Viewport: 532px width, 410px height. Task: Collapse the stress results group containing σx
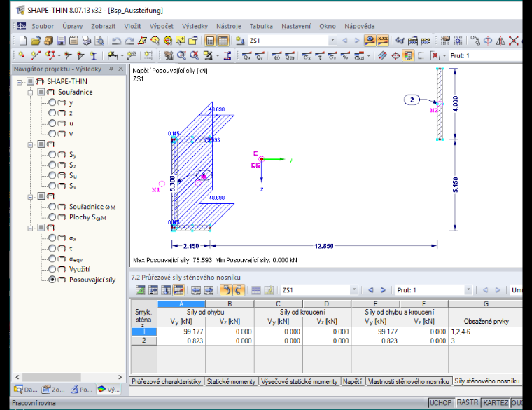point(31,228)
